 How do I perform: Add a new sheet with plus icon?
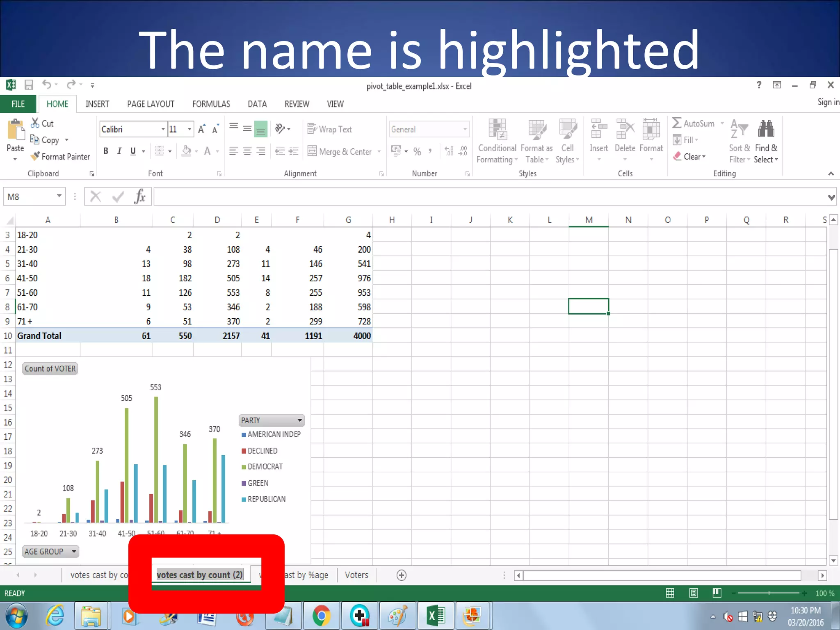[x=402, y=575]
